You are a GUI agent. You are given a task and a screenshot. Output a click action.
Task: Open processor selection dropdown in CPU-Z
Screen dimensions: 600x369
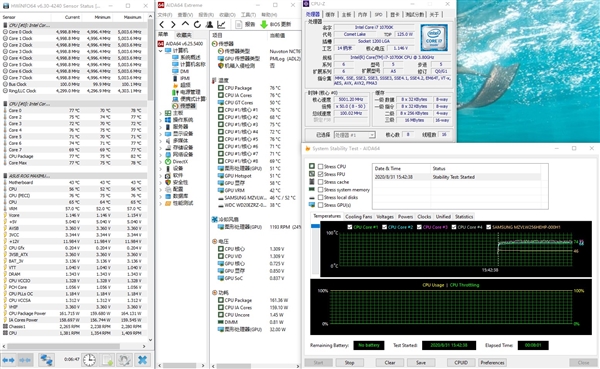click(372, 135)
